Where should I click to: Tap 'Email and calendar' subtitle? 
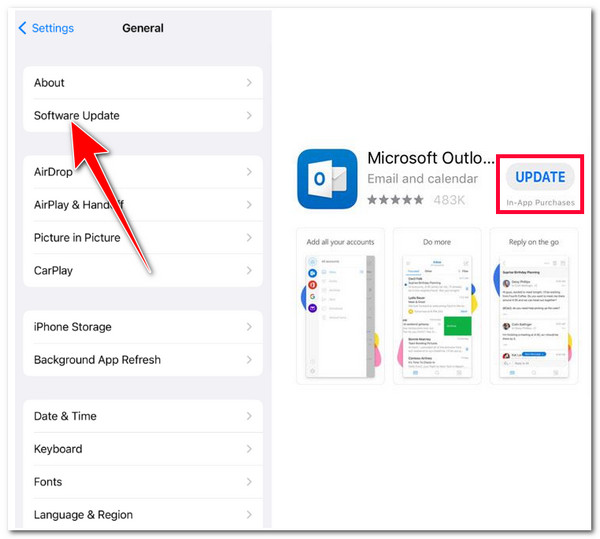coord(423,179)
